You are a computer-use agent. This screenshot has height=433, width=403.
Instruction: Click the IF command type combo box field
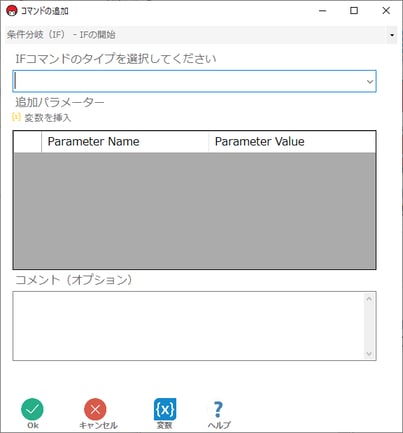point(194,81)
